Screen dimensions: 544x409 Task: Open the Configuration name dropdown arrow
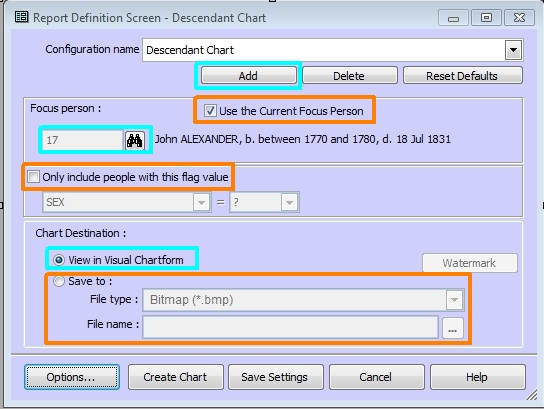[513, 50]
